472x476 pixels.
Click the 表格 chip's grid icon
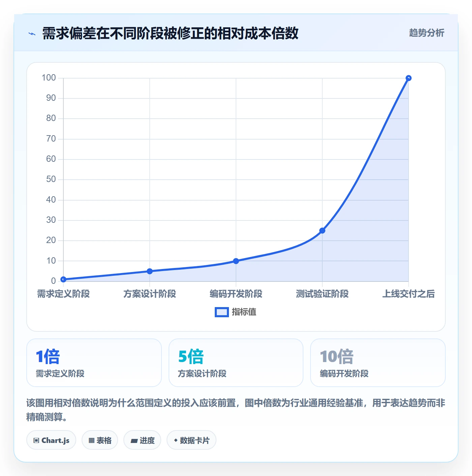[91, 441]
